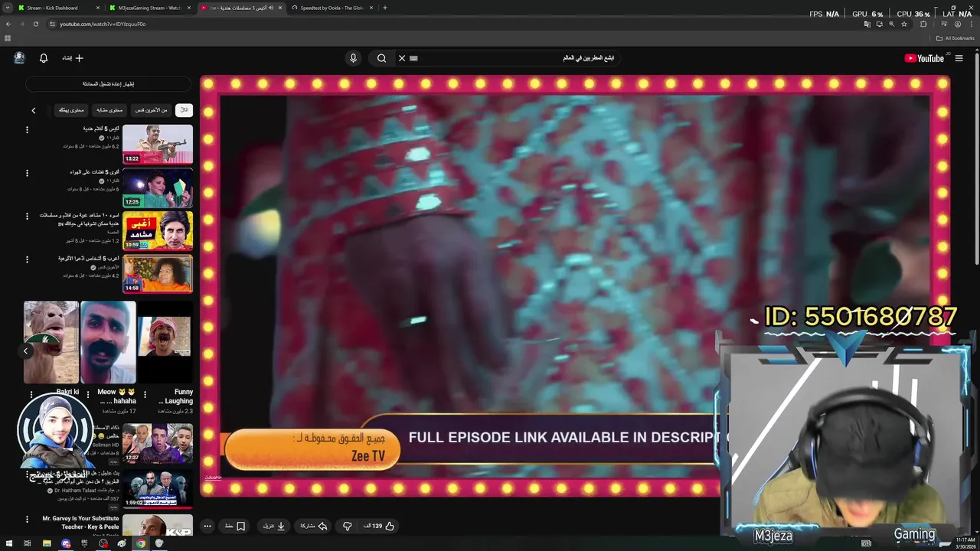Expand the tab search dropdown arrow
Image resolution: width=980 pixels, height=551 pixels.
click(x=7, y=8)
